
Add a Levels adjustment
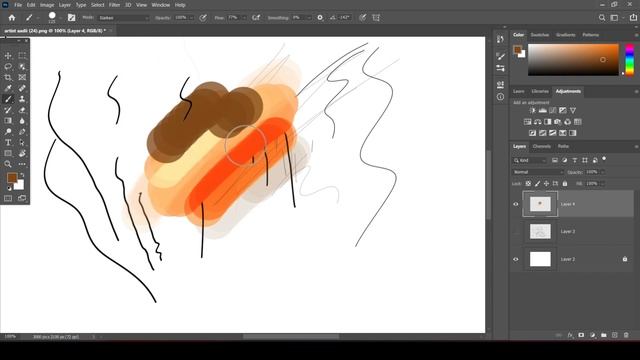pyautogui.click(x=542, y=111)
